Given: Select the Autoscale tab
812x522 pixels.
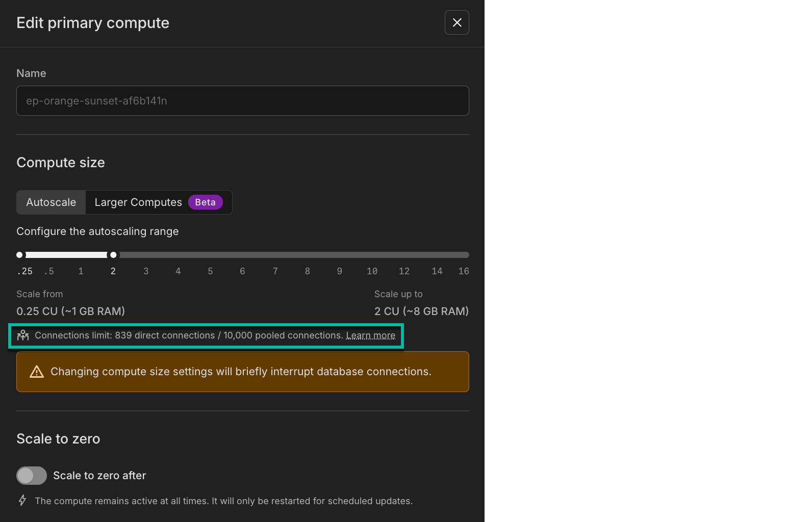Looking at the screenshot, I should pos(51,202).
